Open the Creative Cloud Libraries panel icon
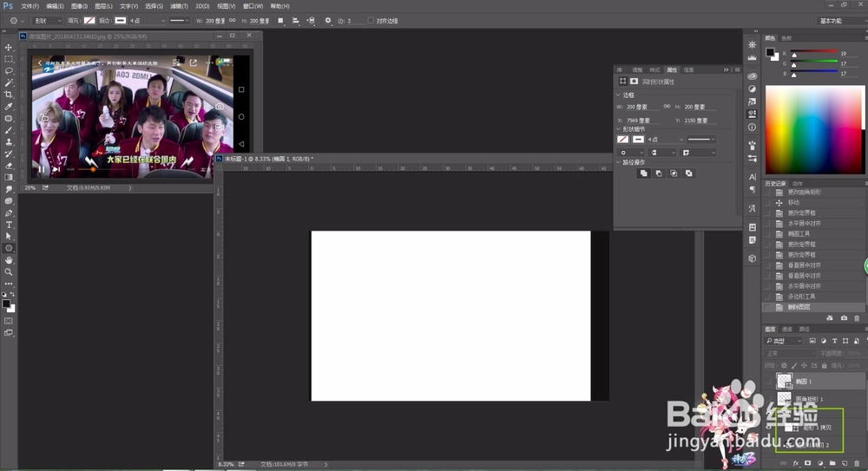This screenshot has height=471, width=868. click(752, 75)
